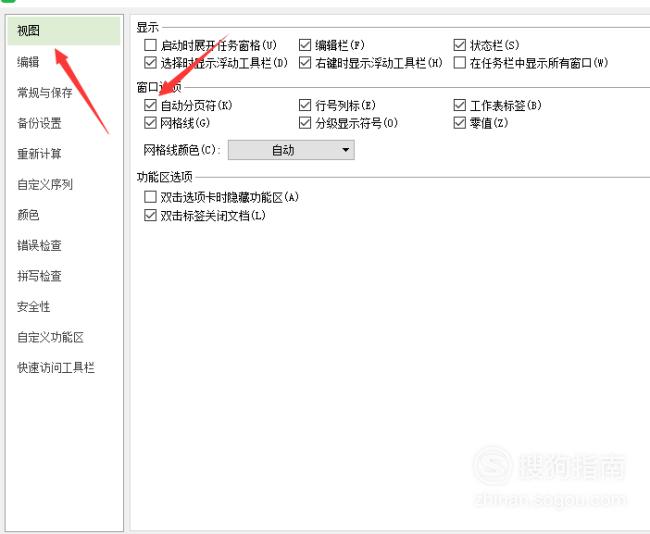
Task: Uncheck the 自动分页符(K) checkbox
Action: coord(150,105)
